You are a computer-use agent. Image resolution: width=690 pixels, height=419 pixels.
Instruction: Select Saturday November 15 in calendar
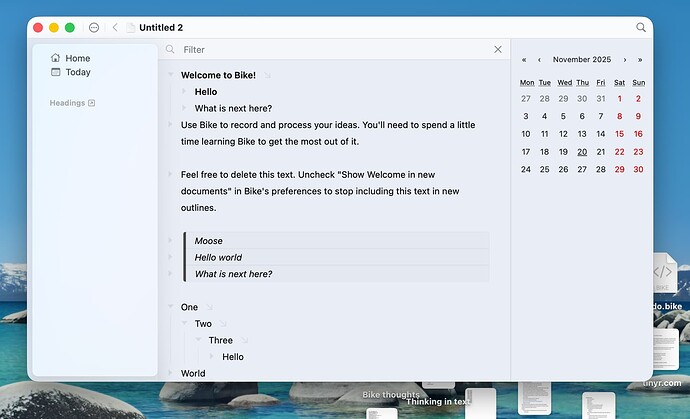pos(620,134)
